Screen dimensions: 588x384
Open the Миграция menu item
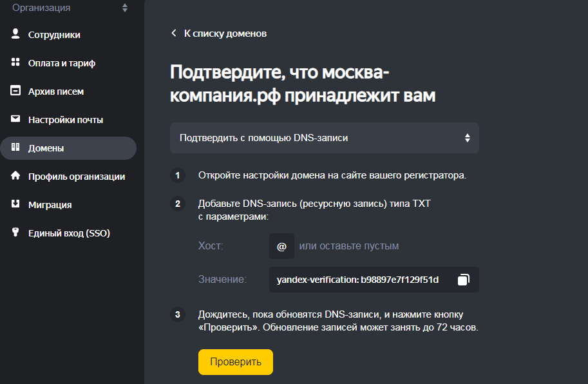click(50, 205)
